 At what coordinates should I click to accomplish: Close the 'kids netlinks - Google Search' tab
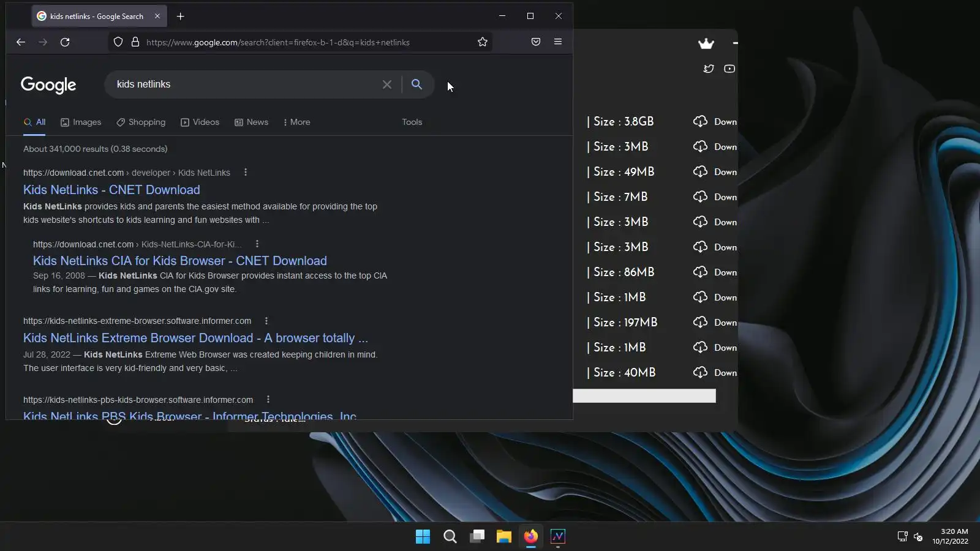157,17
